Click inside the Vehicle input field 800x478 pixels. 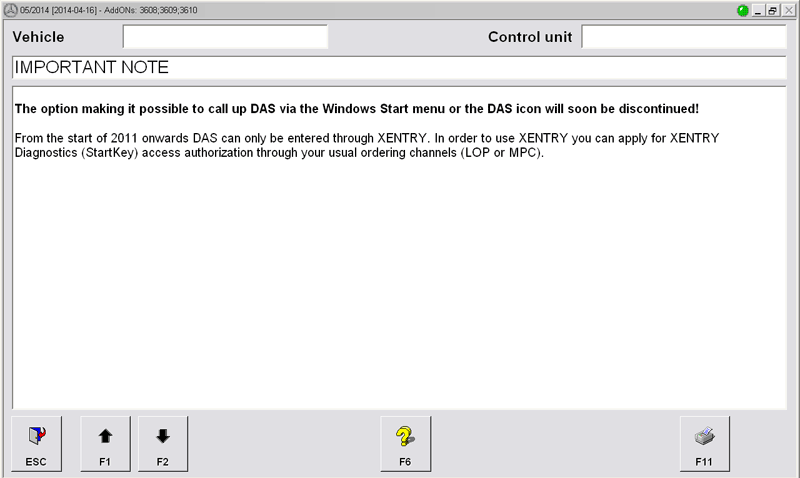[225, 37]
